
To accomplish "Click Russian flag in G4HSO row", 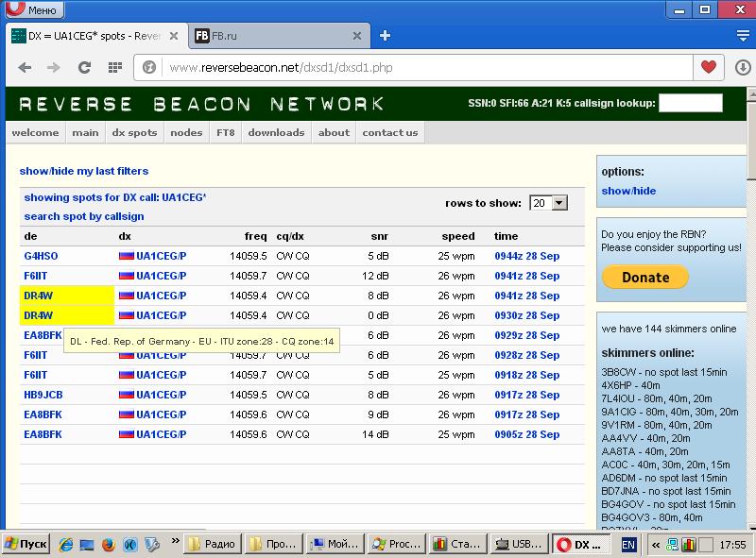I will (127, 256).
